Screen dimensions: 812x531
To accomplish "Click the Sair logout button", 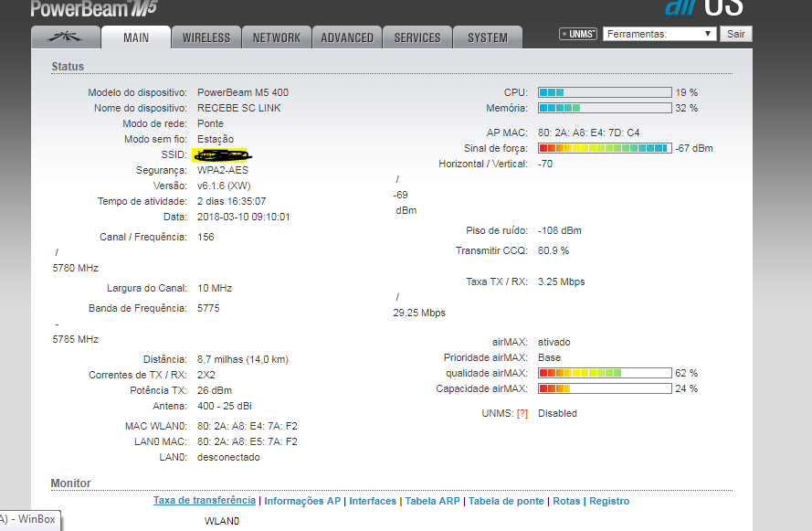I will (736, 34).
